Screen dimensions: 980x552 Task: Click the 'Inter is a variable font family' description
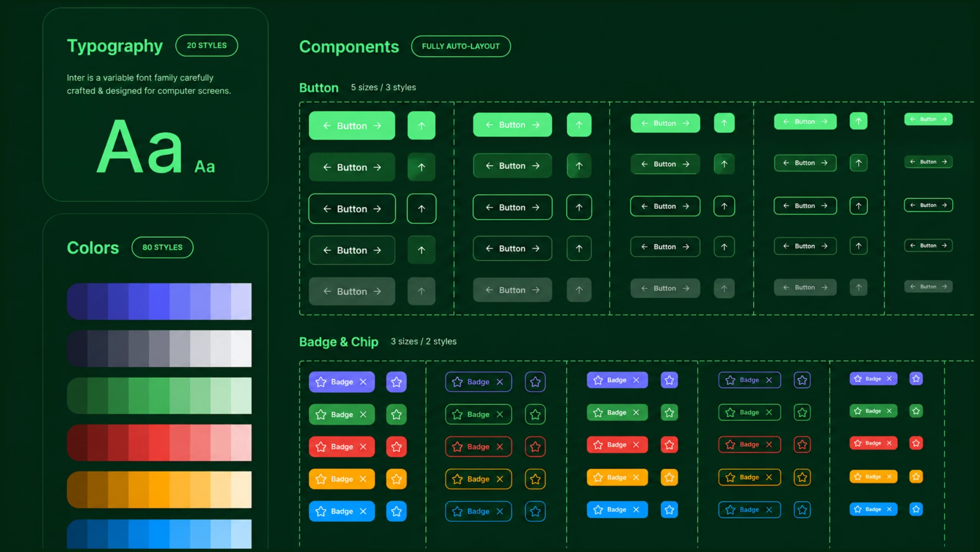click(x=149, y=84)
